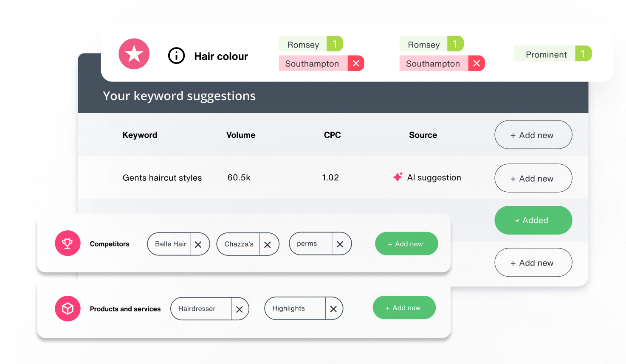The height and width of the screenshot is (364, 626).
Task: Click the pink star icon
Action: point(134,54)
